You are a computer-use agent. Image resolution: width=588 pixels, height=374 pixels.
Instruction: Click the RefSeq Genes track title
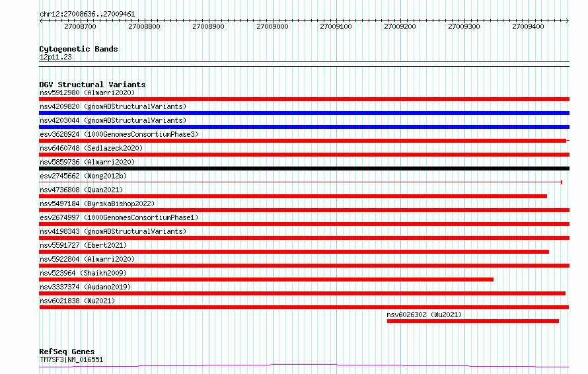67,352
